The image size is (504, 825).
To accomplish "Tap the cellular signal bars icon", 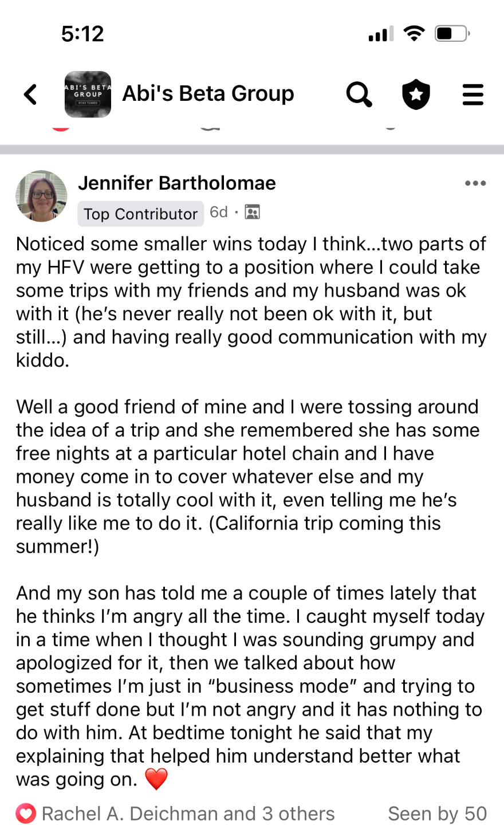I will [381, 34].
